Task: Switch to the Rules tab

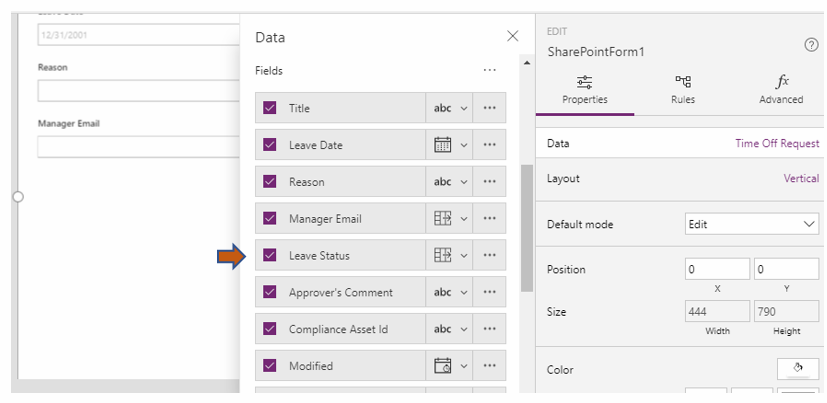Action: tap(683, 89)
